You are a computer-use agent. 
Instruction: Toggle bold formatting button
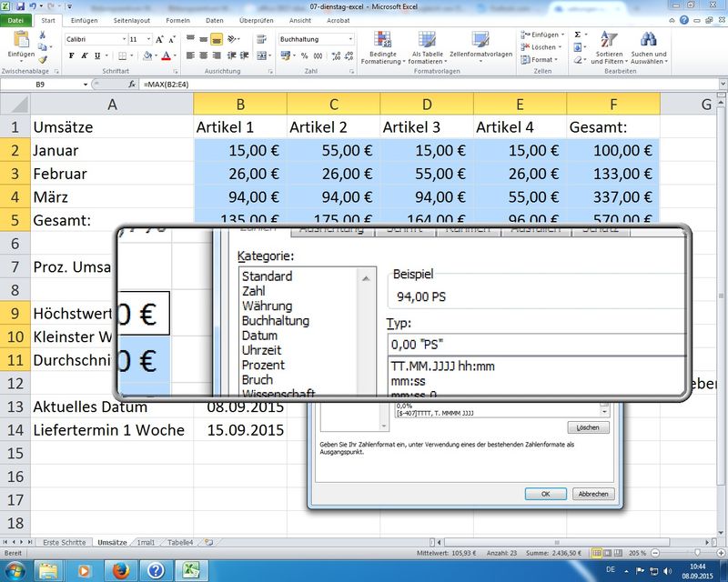coord(72,55)
